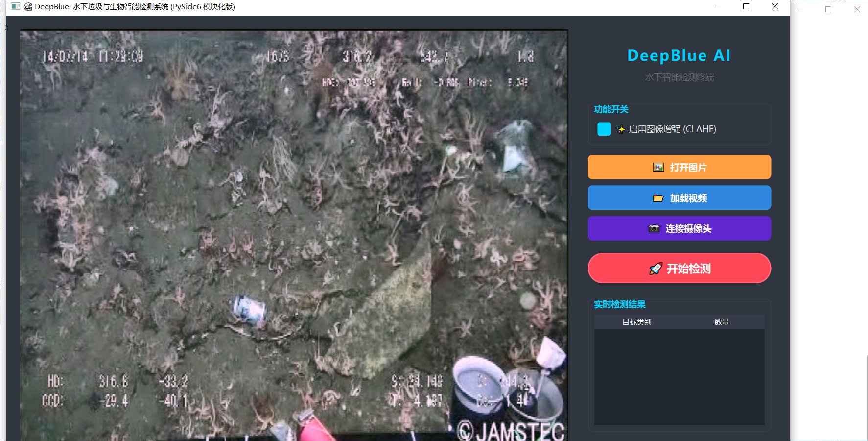
Task: Close the background window behind DeepBlue
Action: [x=857, y=9]
